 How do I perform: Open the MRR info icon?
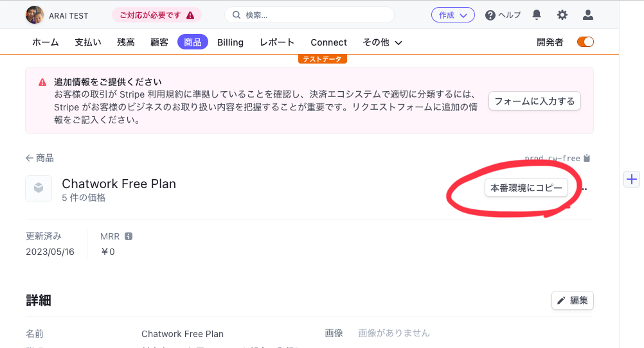click(129, 236)
